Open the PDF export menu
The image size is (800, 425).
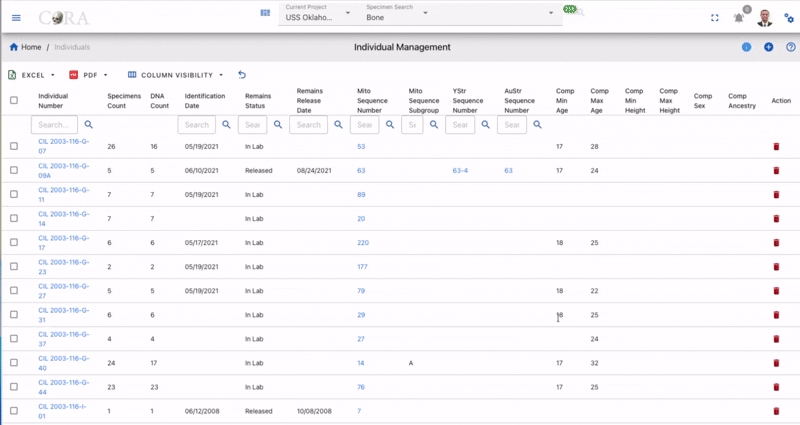pos(88,75)
